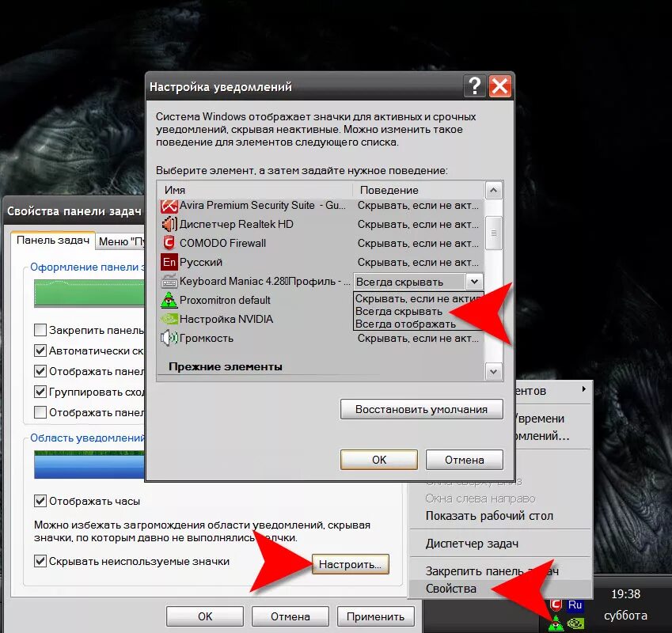Screen dimensions: 672x633
Task: Click the Proxomitron pyramid icon in list
Action: (x=169, y=300)
